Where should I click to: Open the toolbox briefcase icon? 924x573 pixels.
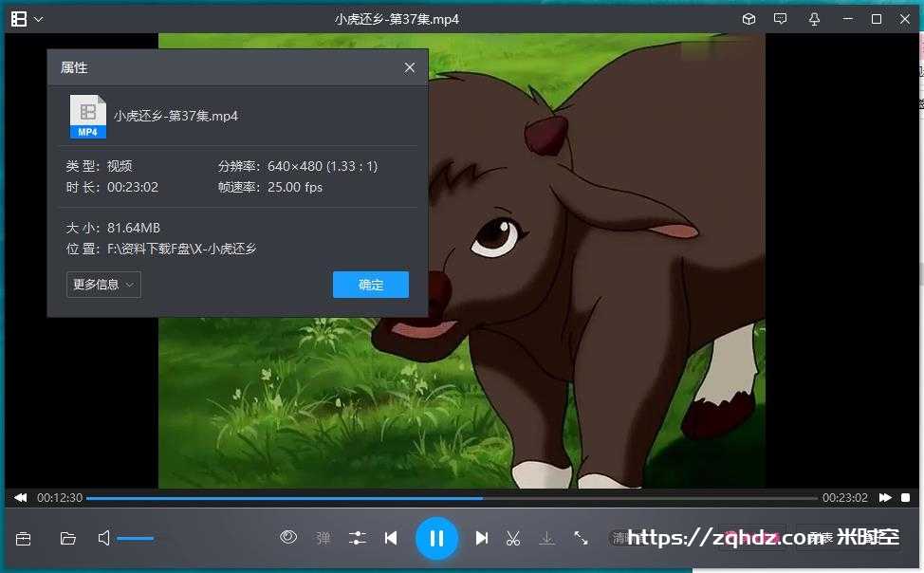tap(24, 538)
